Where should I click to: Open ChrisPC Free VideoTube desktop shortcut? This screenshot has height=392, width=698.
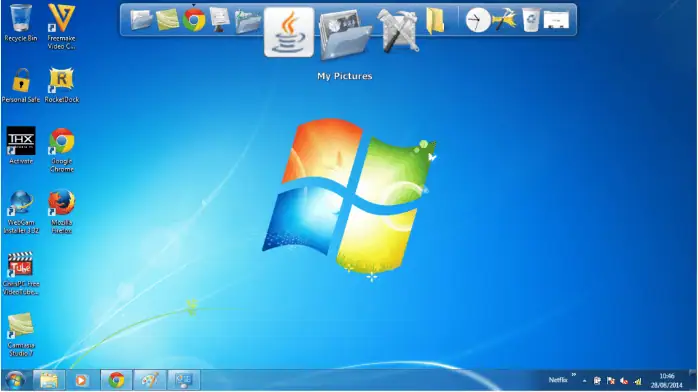[x=20, y=273]
